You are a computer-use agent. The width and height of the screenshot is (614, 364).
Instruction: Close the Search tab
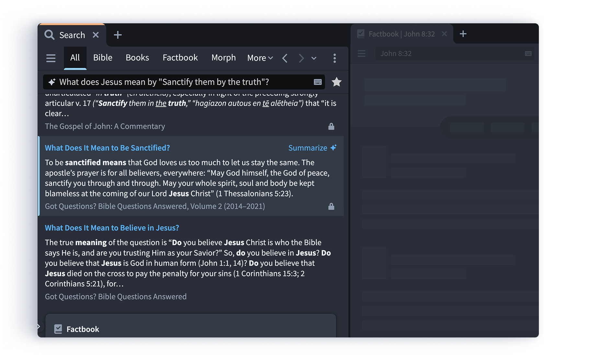coord(96,35)
